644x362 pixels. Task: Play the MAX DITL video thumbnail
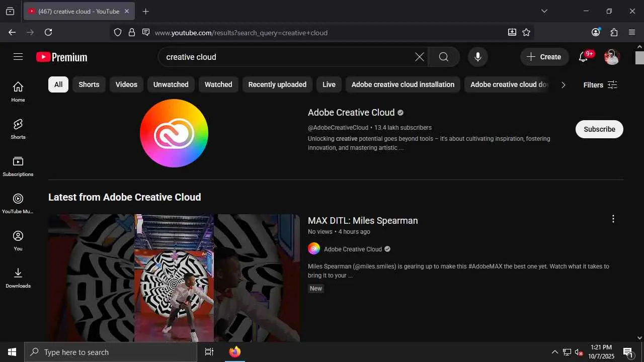pyautogui.click(x=174, y=278)
